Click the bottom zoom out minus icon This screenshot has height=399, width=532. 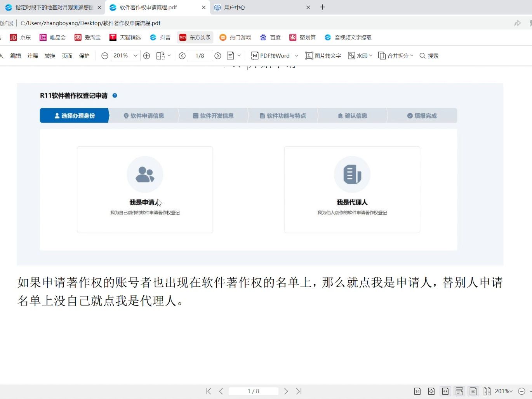tap(522, 391)
